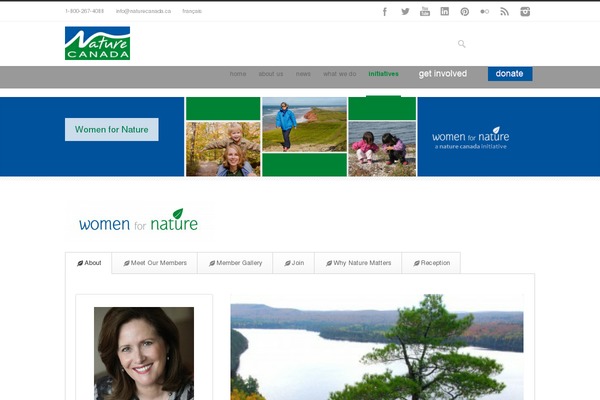Click the info@naturecanada.ca email link
The image size is (600, 400).
pos(143,11)
